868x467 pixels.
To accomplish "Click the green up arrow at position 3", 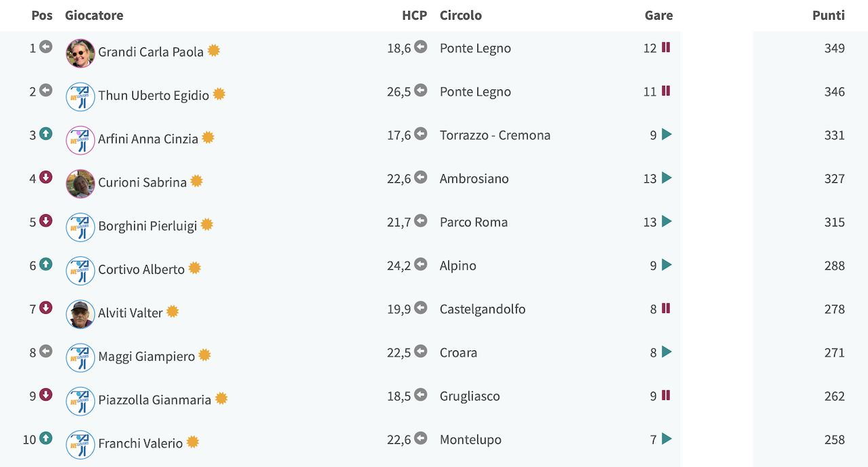I will tap(45, 134).
